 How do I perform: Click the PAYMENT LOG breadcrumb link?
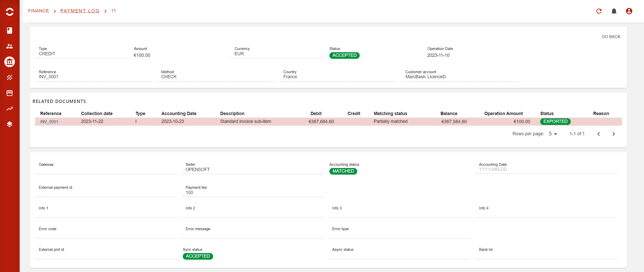pos(80,11)
